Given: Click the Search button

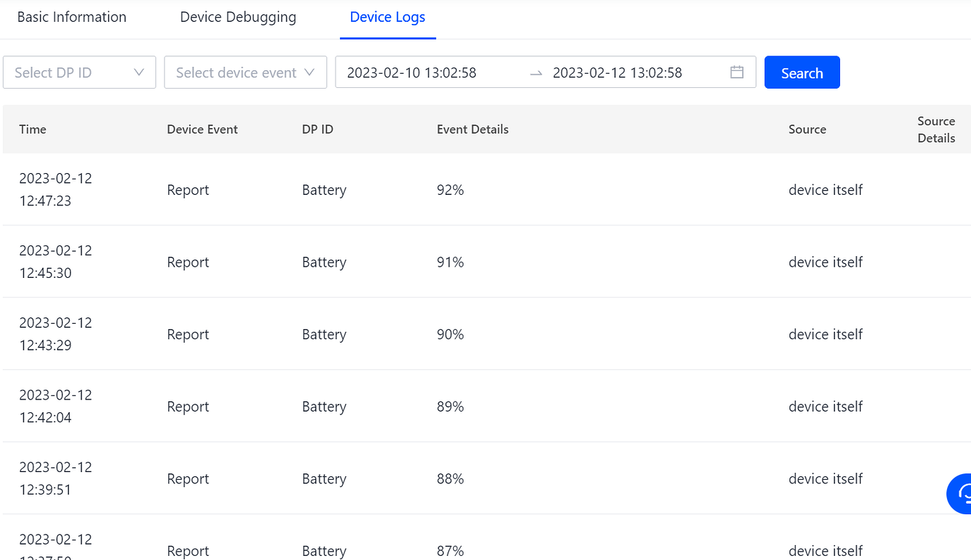Looking at the screenshot, I should click(x=802, y=72).
